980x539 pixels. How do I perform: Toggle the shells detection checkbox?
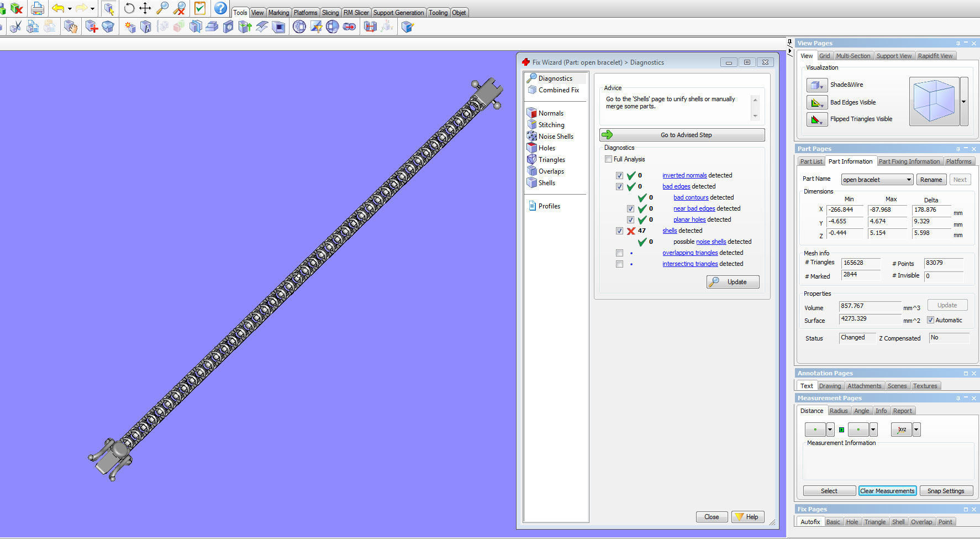pyautogui.click(x=619, y=231)
